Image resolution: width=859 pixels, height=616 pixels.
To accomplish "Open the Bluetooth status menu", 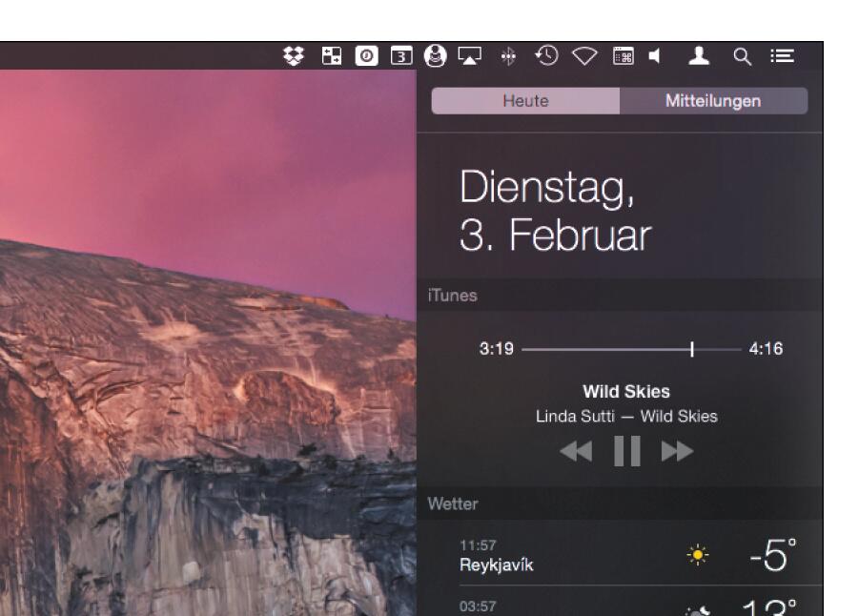I will [508, 56].
